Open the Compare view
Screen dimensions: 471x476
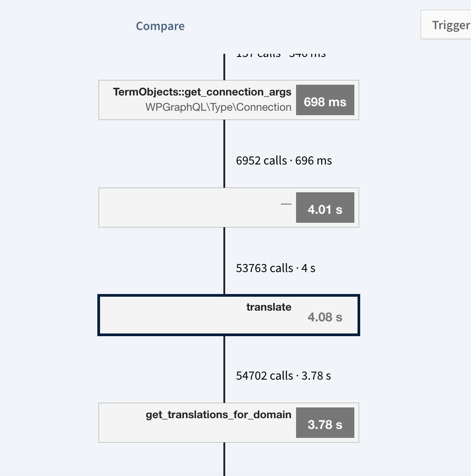click(x=160, y=26)
